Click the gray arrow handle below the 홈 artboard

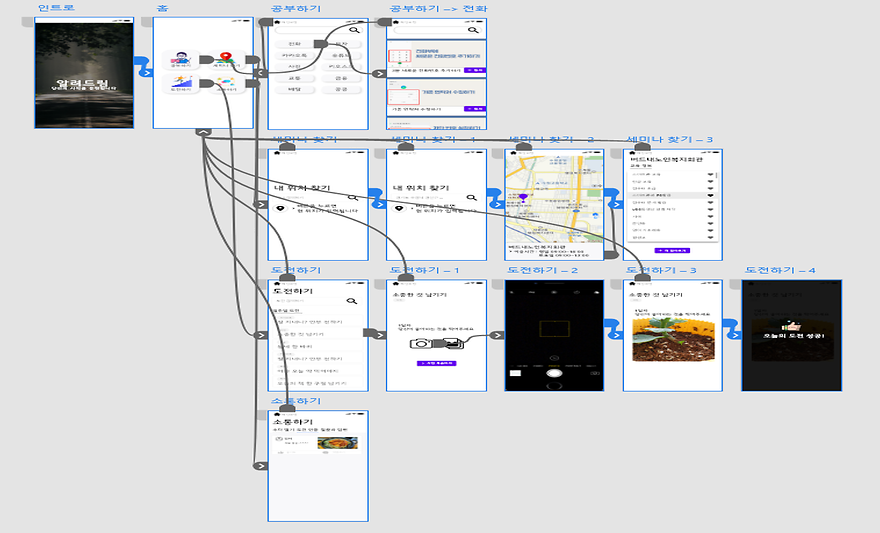click(x=203, y=132)
